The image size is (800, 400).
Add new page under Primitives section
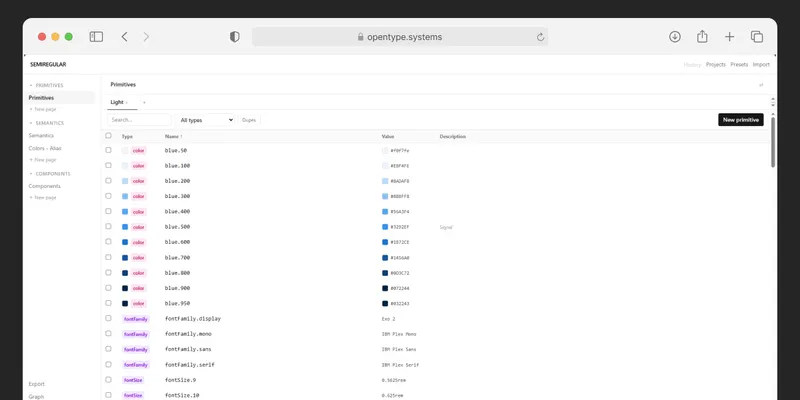pos(43,109)
